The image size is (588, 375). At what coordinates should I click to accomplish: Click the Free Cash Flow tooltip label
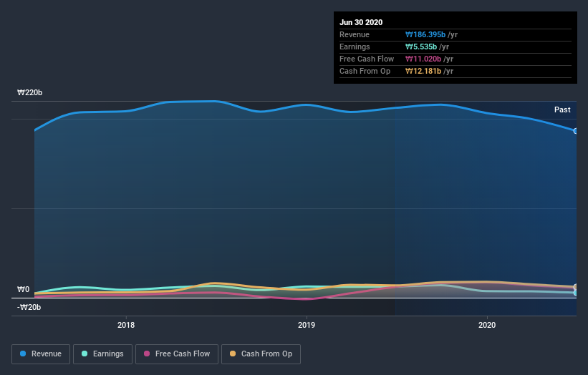[x=367, y=59]
